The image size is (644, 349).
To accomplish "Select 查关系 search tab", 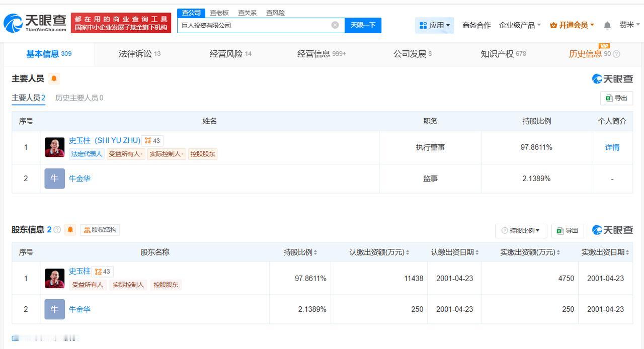I will (247, 13).
